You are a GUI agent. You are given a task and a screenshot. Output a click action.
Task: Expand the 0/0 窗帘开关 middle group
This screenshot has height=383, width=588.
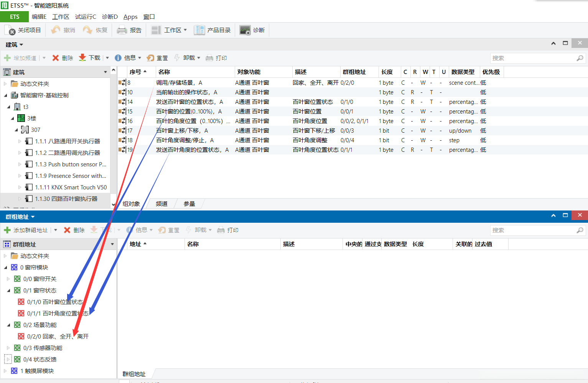coord(8,279)
